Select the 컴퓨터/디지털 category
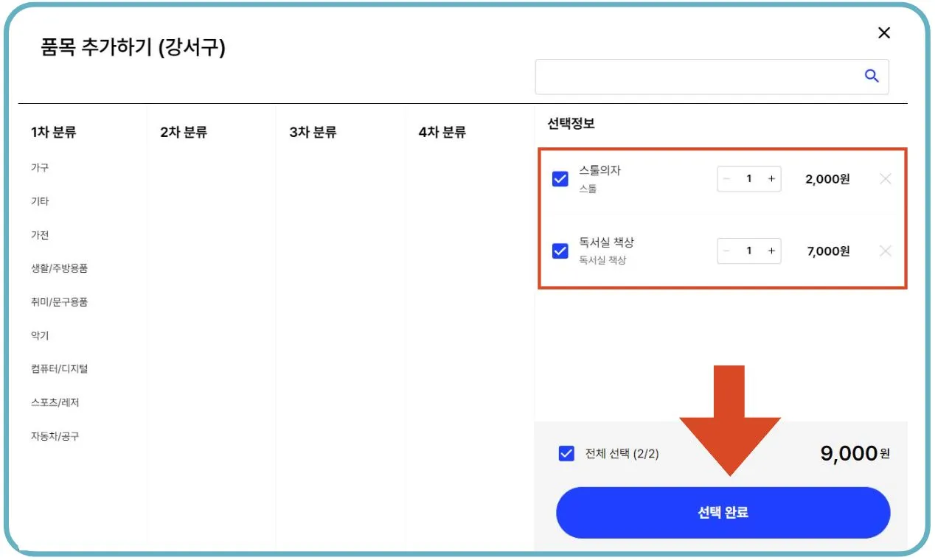 [59, 368]
